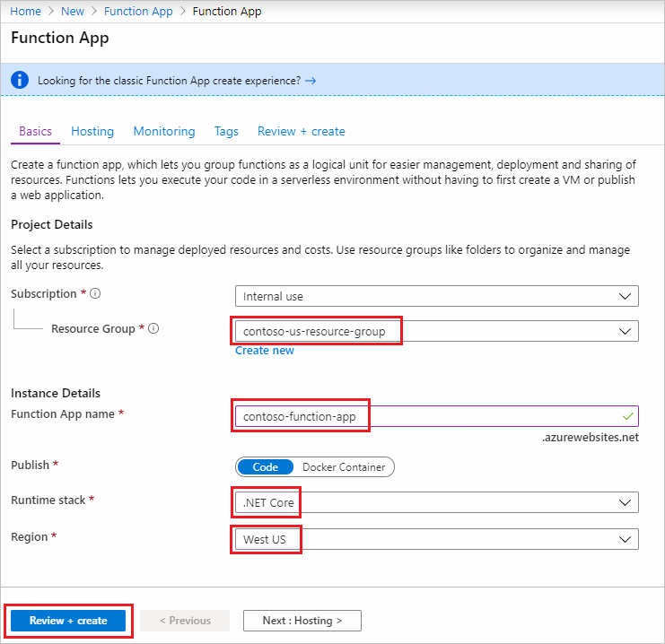The height and width of the screenshot is (644, 665).
Task: Expand the Region dropdown
Action: 435,539
